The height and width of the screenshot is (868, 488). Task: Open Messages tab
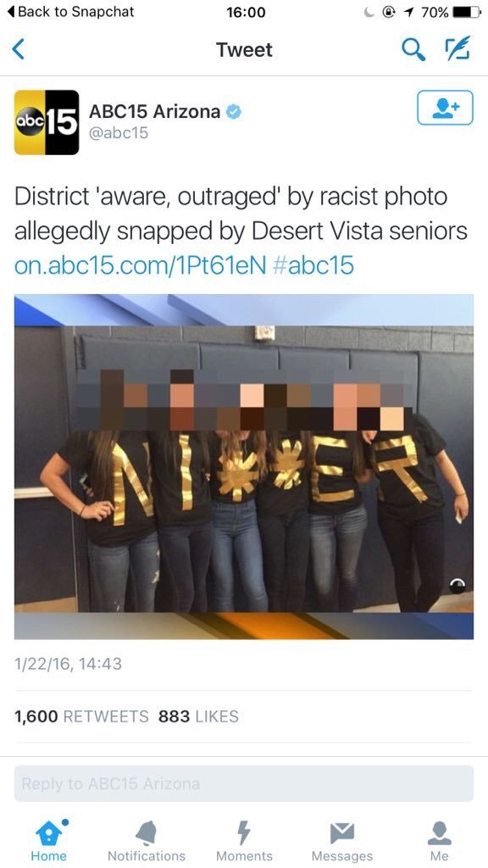click(342, 840)
